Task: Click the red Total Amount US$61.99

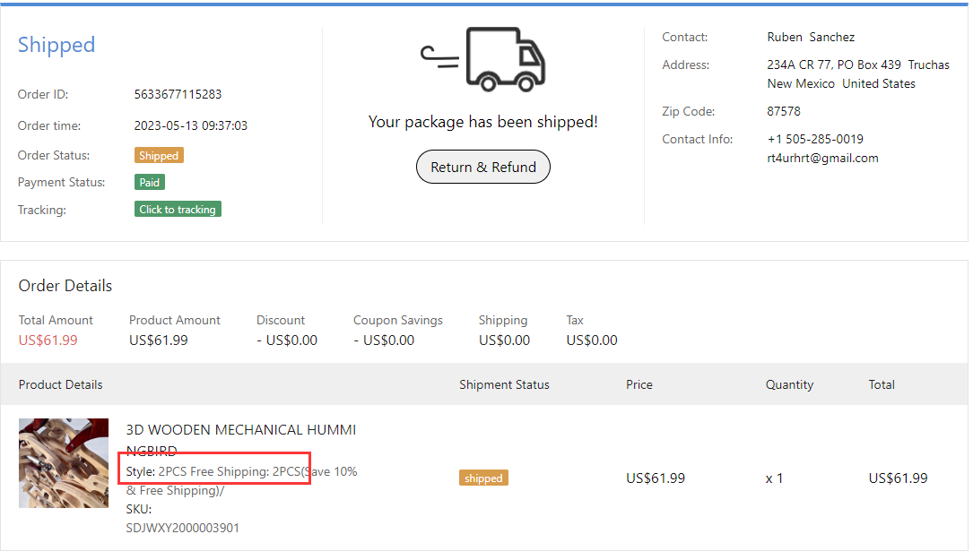Action: pyautogui.click(x=48, y=340)
